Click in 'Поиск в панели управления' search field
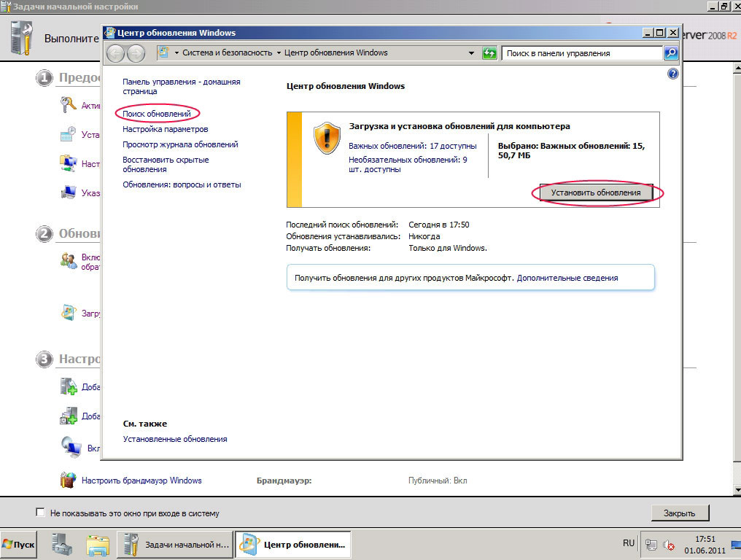The width and height of the screenshot is (741, 560). tap(582, 53)
